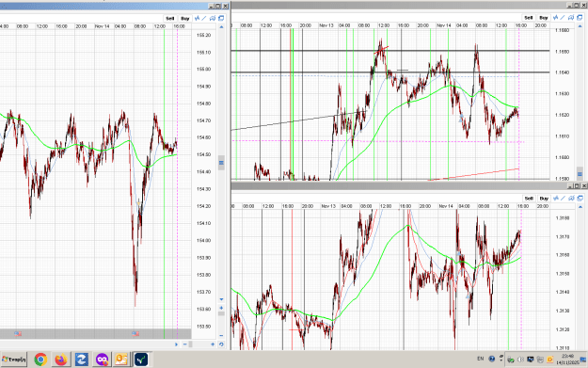The height and width of the screenshot is (368, 588).
Task: Click the system tray clock
Action: (567, 360)
